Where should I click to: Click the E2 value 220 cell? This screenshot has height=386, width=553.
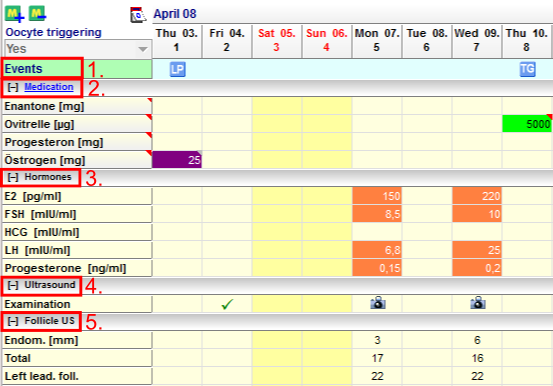[x=477, y=196]
